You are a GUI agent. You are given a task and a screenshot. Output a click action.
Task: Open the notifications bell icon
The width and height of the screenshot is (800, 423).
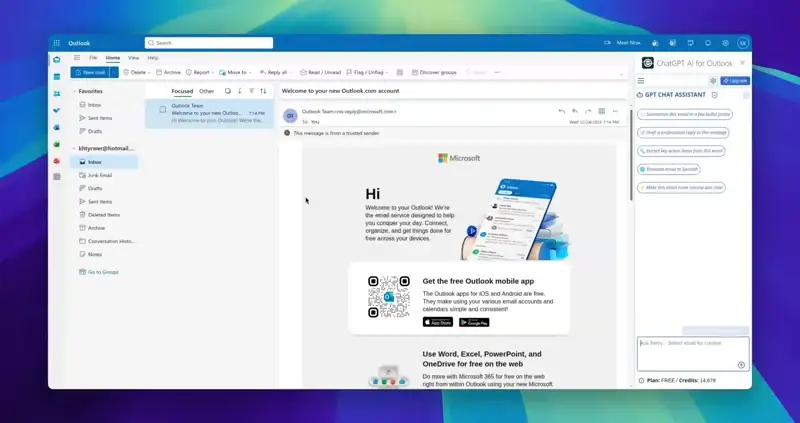[707, 43]
